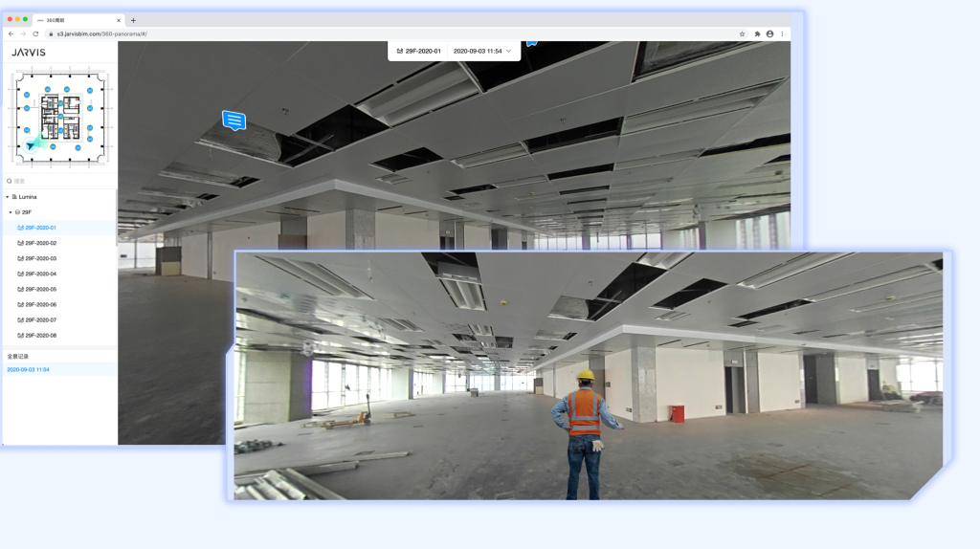
Task: Click the browser back arrow
Action: 11,33
